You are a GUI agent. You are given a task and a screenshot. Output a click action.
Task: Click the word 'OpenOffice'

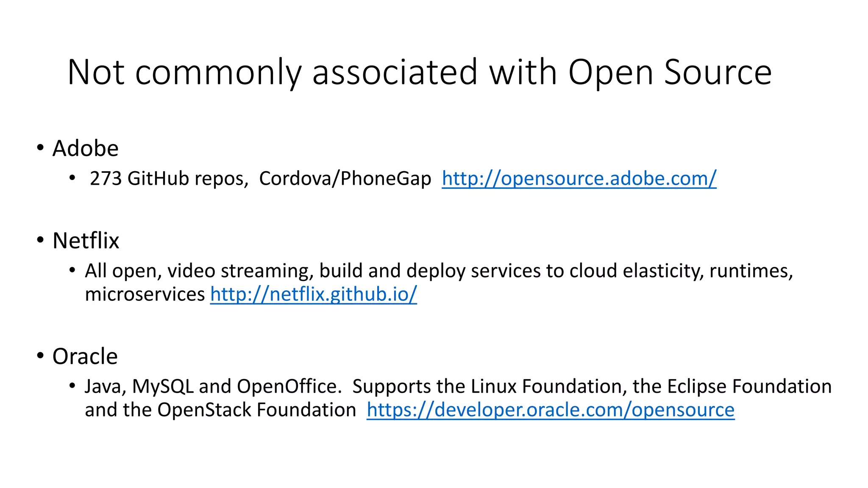click(x=289, y=386)
